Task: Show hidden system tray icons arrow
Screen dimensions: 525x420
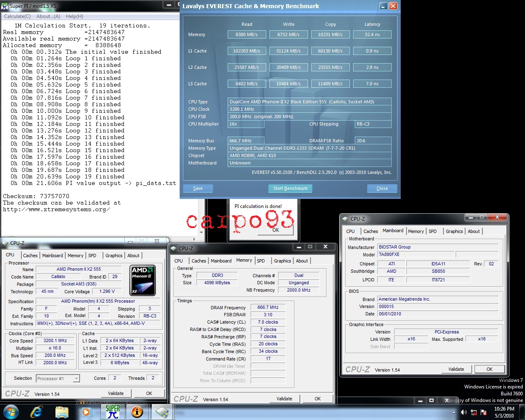Action: pos(454,412)
